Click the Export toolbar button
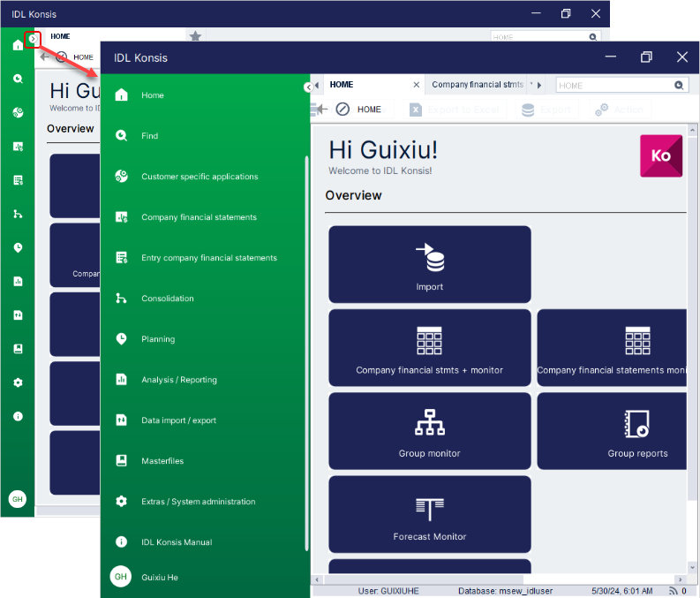 (547, 110)
